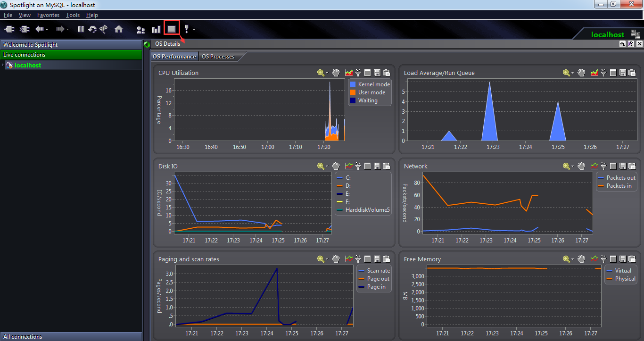Pause monitoring with the pause button
Screen dimensions: 644x341
click(81, 29)
